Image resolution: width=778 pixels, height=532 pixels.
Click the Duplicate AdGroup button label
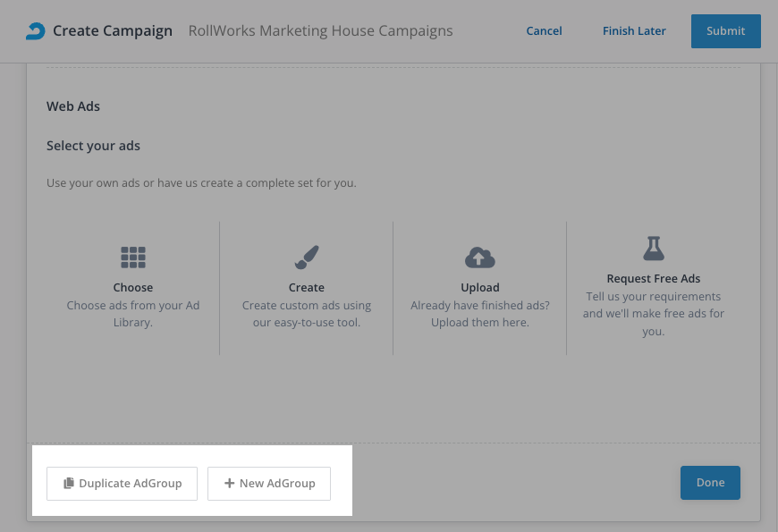131,484
